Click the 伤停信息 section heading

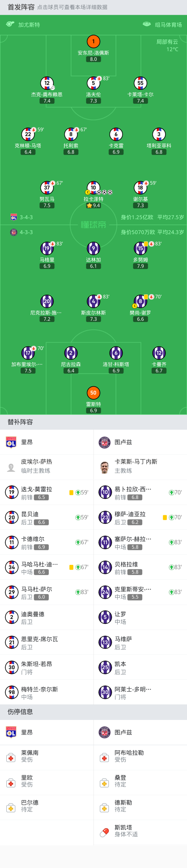pyautogui.click(x=20, y=712)
